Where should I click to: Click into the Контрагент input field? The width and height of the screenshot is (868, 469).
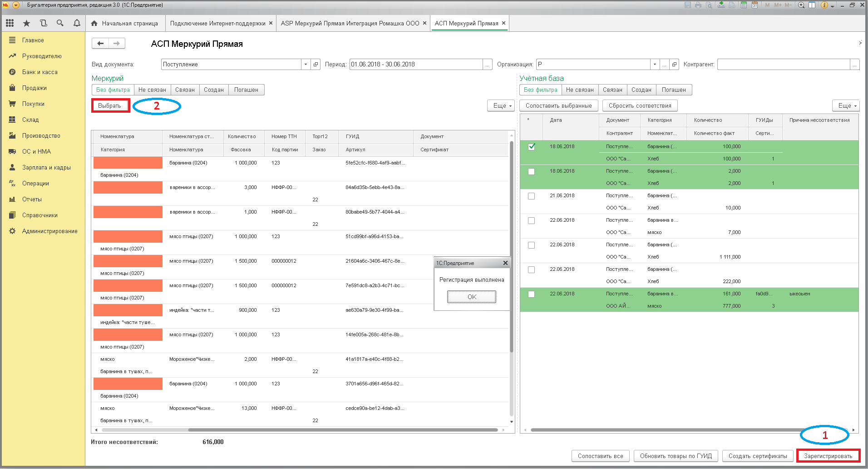pyautogui.click(x=784, y=65)
